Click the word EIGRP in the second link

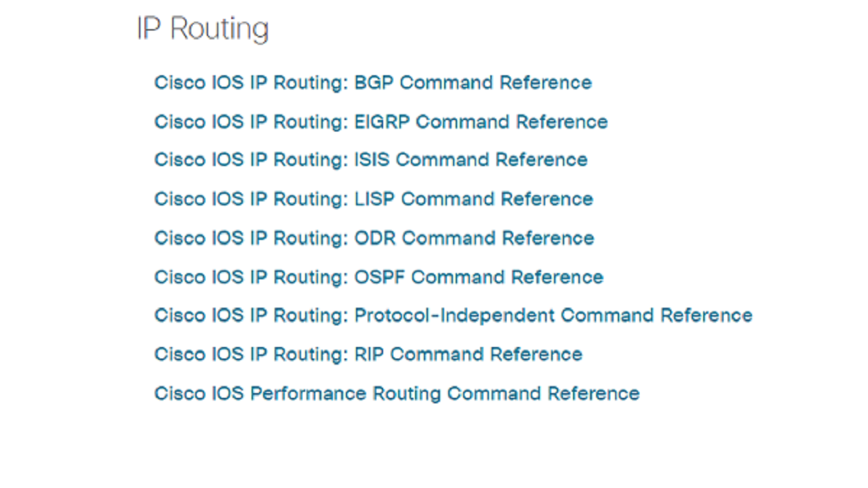point(382,122)
